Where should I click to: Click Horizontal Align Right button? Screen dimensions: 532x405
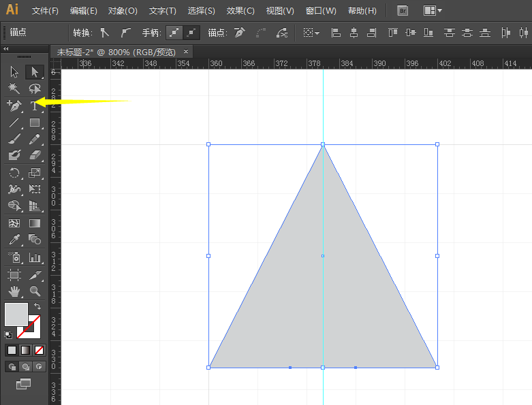(x=372, y=33)
